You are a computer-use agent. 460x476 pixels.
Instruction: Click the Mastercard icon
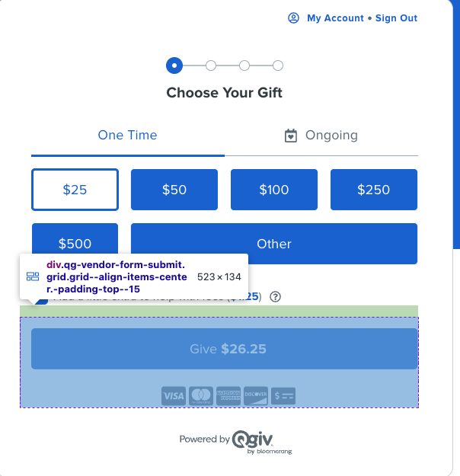click(201, 395)
